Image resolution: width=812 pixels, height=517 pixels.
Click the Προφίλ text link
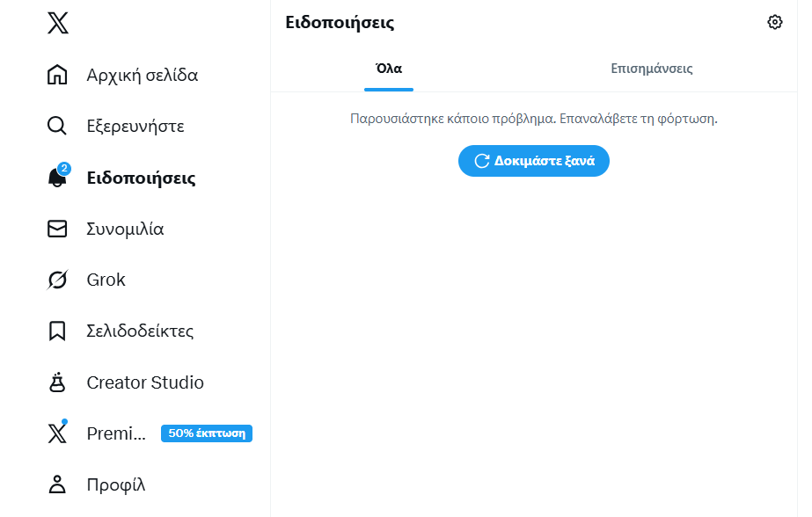tap(116, 484)
